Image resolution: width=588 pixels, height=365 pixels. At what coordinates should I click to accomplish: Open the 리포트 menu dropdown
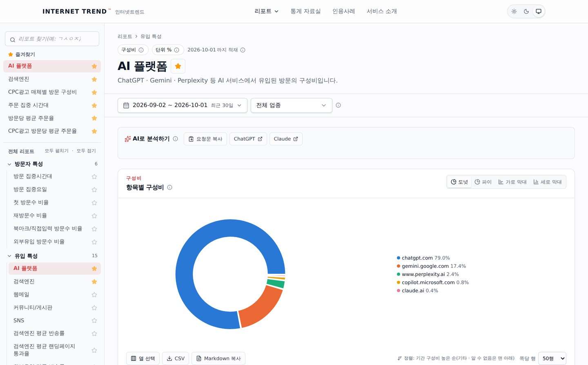point(266,11)
